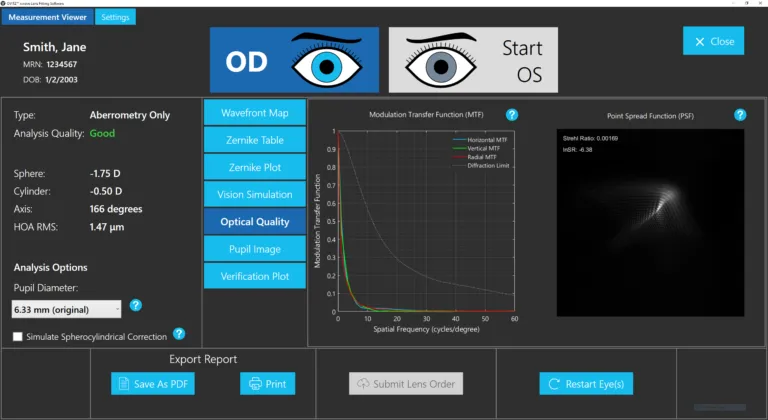Open the Wavefront Map view

click(x=254, y=112)
